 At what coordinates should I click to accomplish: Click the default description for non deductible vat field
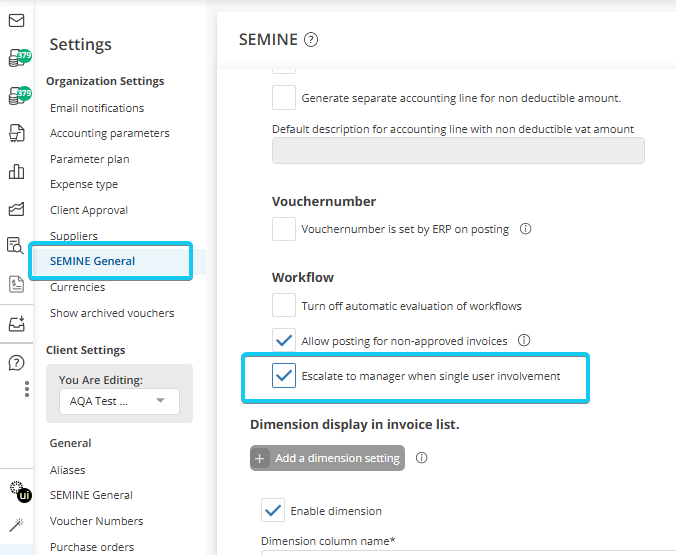tap(458, 151)
